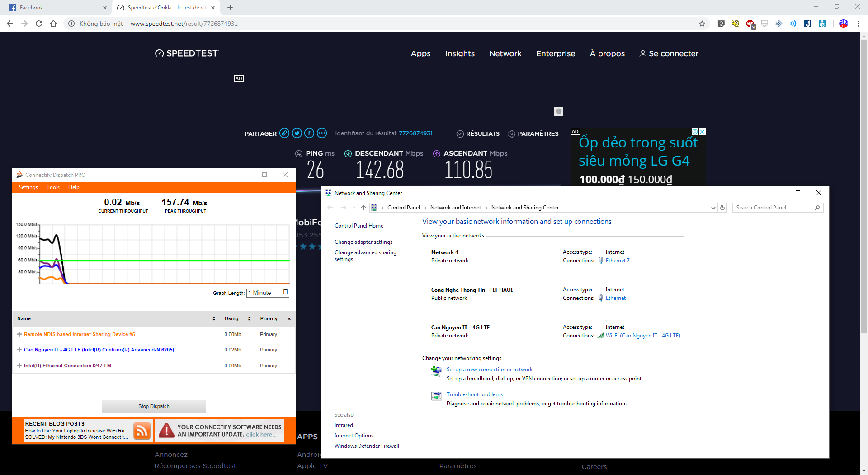Change Primary priority for Cao Nguyen adapter
Screen dimensions: 868x475
[269, 350]
